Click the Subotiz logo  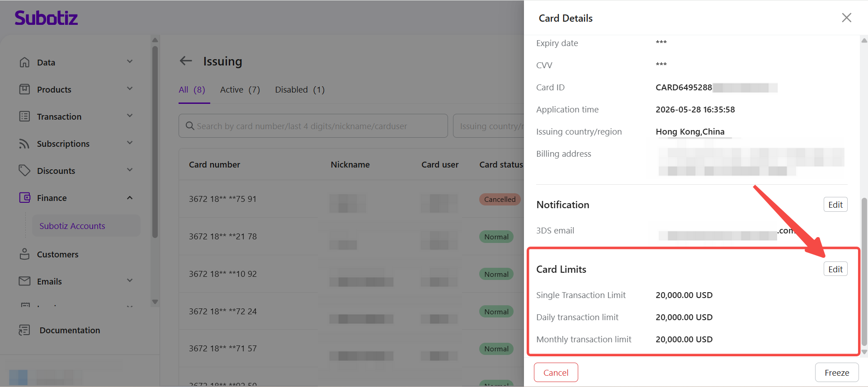tap(46, 18)
